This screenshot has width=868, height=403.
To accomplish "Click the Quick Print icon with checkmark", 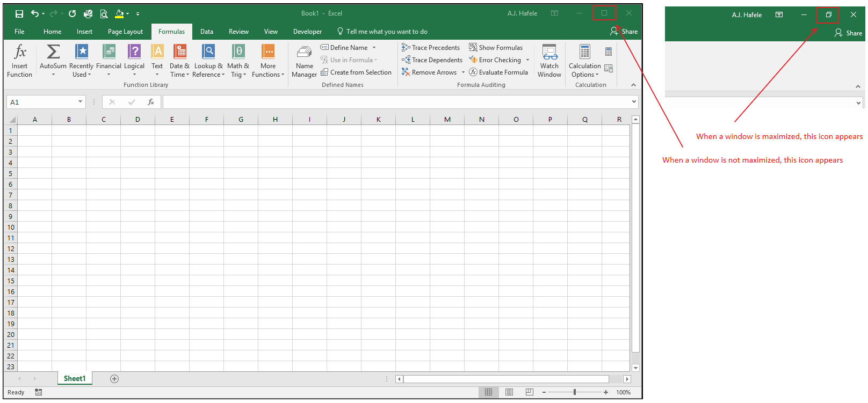I will 88,13.
